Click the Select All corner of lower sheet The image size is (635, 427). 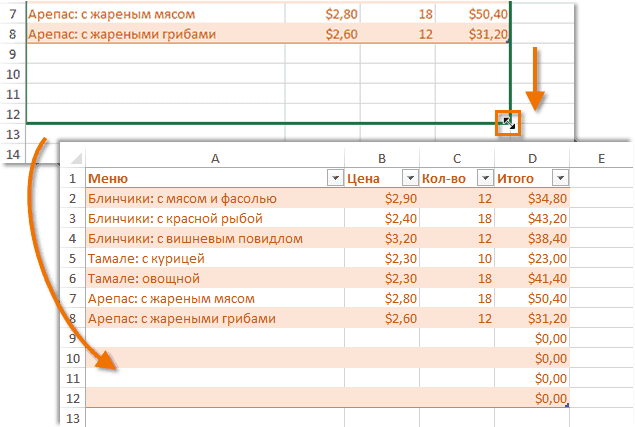(73, 158)
